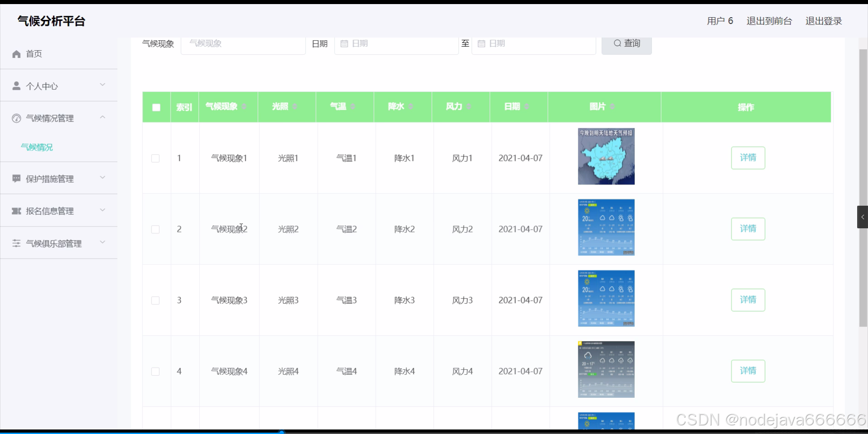Select the 气候情况 submenu item
The width and height of the screenshot is (868, 434).
point(37,147)
